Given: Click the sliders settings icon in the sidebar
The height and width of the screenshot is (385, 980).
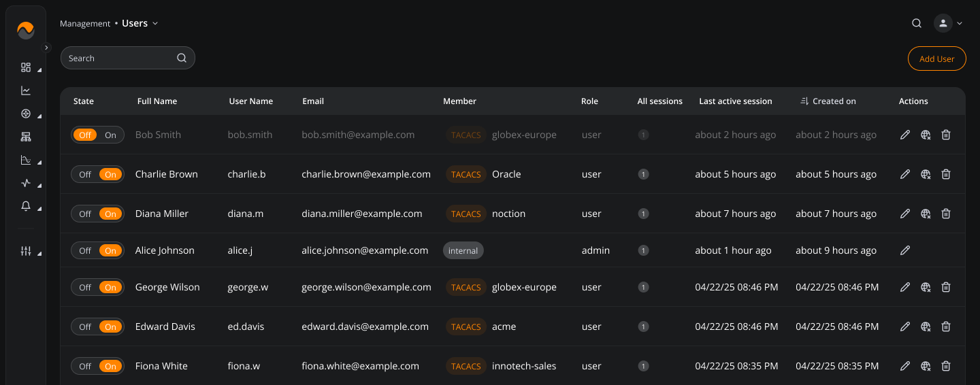Looking at the screenshot, I should tap(26, 251).
